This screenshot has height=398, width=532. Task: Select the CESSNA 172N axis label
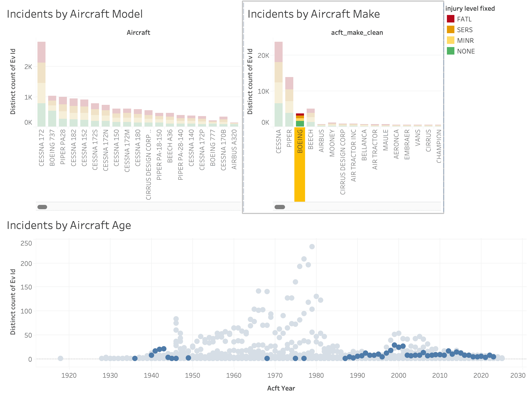106,150
